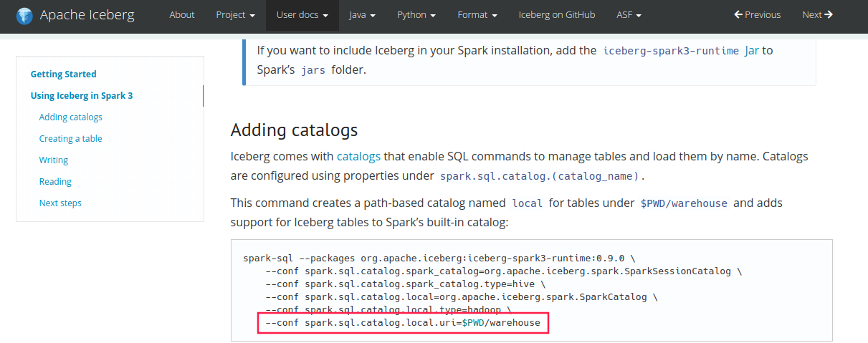Screen dimensions: 868x343
Task: Expand the Java dropdown menu
Action: coord(363,15)
